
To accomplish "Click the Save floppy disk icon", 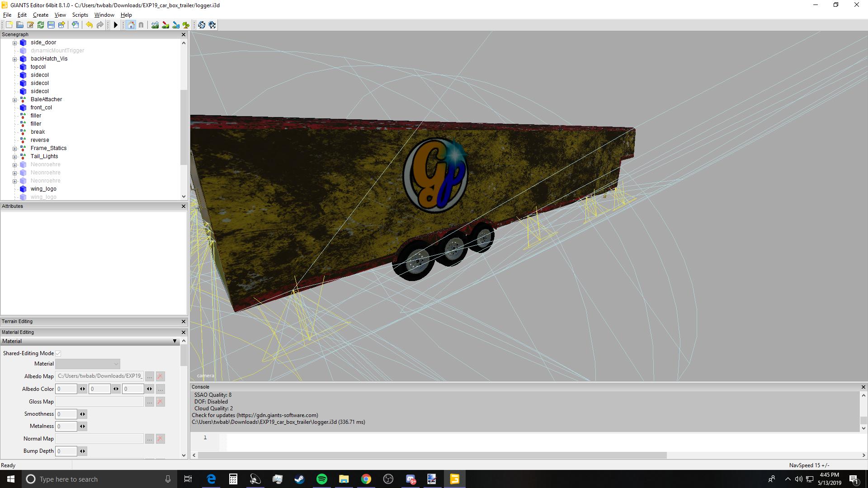I will [51, 25].
